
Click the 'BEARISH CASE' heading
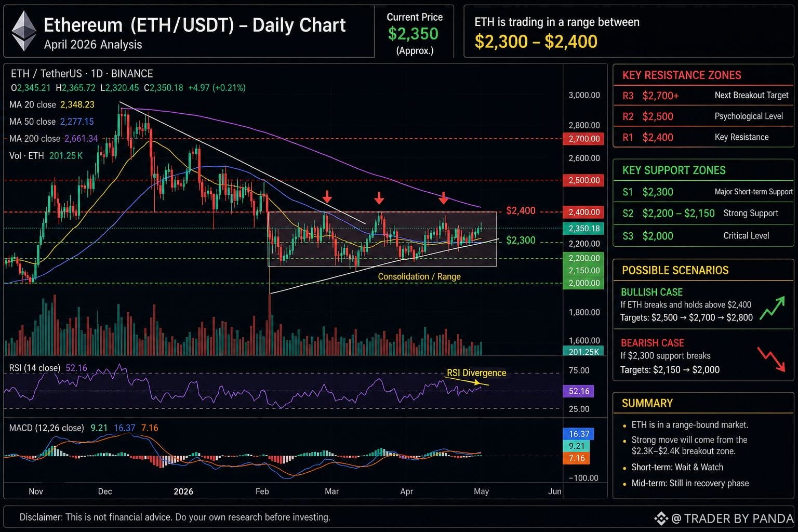coord(652,343)
